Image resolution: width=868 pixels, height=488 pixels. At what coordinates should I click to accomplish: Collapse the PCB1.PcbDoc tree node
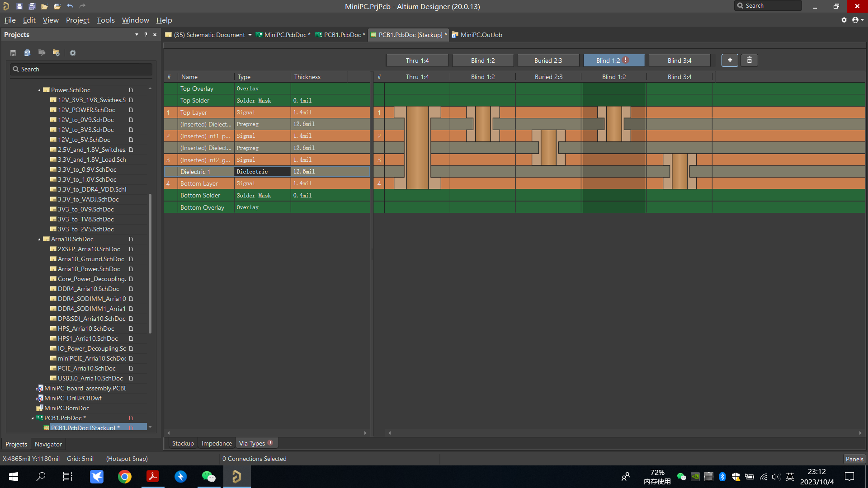click(33, 418)
